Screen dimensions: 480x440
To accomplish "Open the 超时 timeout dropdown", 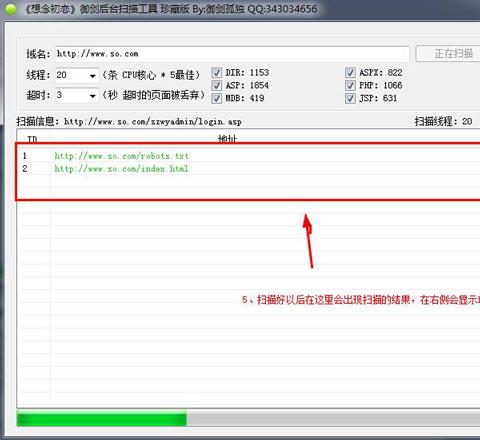I will (93, 96).
